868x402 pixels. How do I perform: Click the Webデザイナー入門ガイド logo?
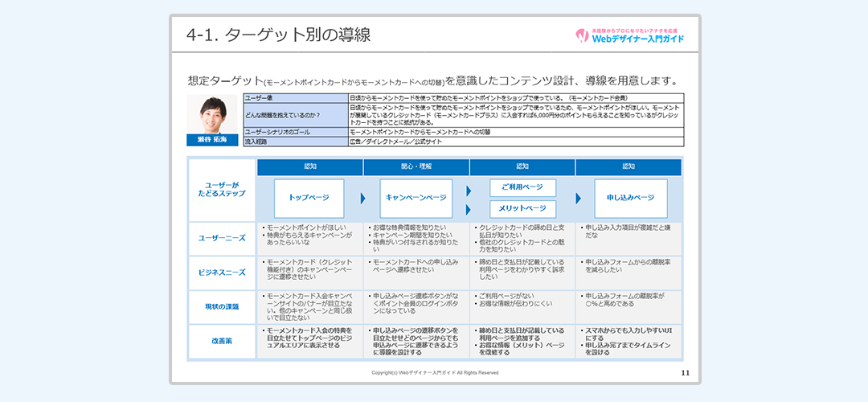click(x=629, y=35)
